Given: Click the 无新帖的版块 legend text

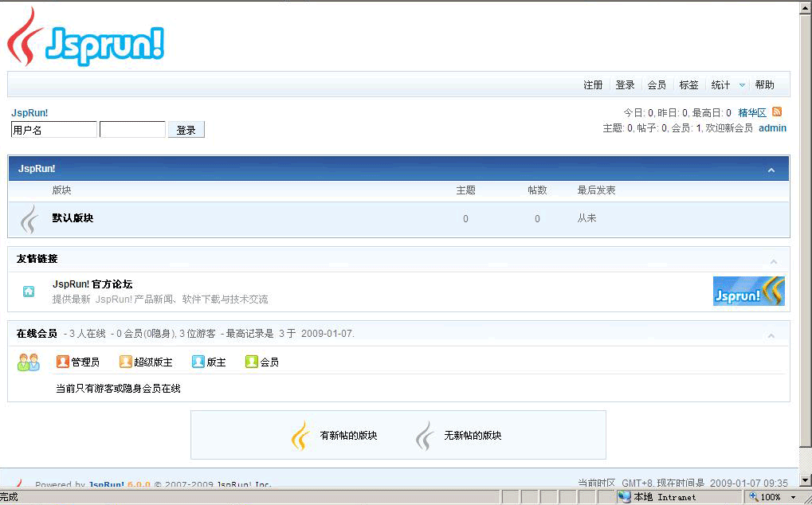Looking at the screenshot, I should coord(473,436).
